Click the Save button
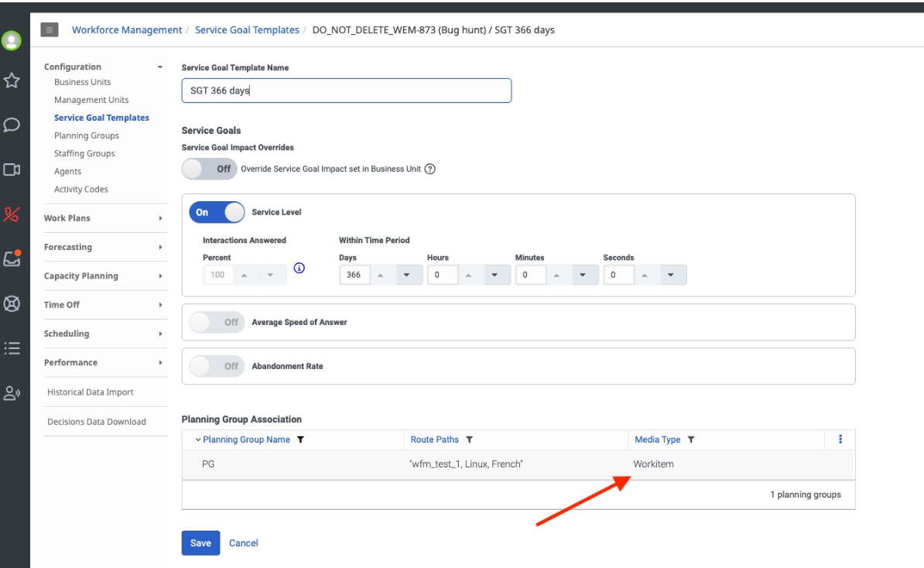 pyautogui.click(x=200, y=543)
